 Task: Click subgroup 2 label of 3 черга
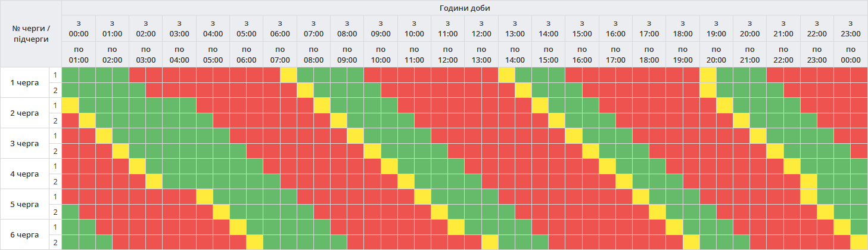55,151
